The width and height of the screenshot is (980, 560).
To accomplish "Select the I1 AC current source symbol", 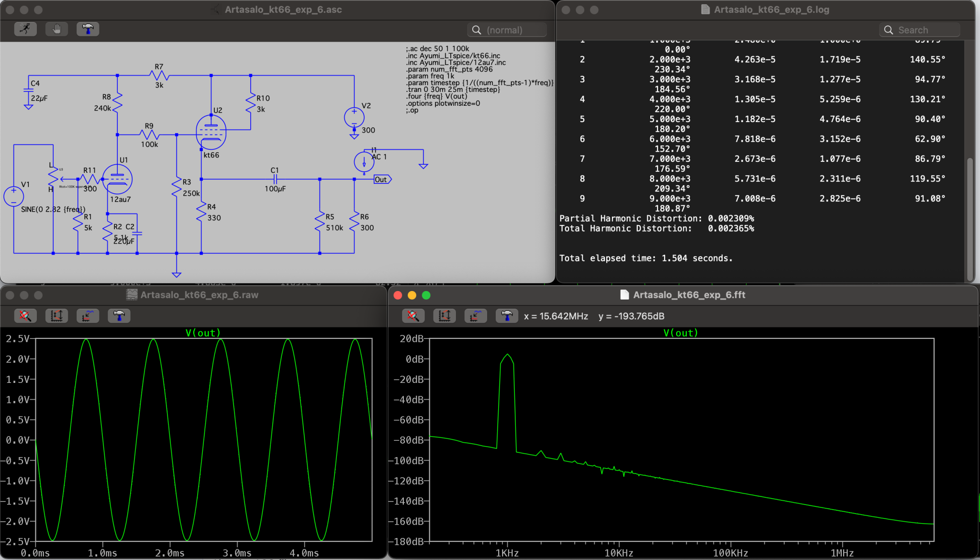I will pos(364,162).
